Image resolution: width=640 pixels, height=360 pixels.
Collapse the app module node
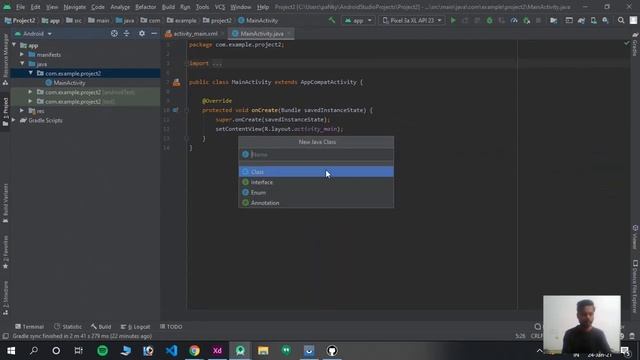pyautogui.click(x=14, y=45)
